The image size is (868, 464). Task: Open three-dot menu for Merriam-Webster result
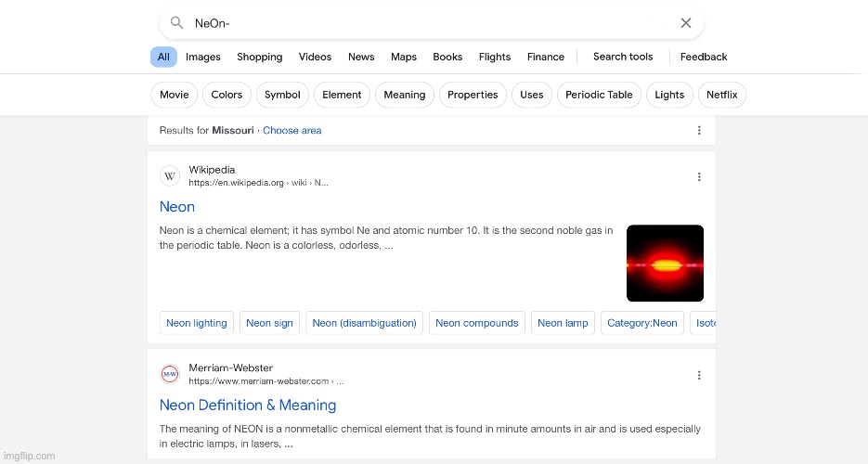click(699, 375)
